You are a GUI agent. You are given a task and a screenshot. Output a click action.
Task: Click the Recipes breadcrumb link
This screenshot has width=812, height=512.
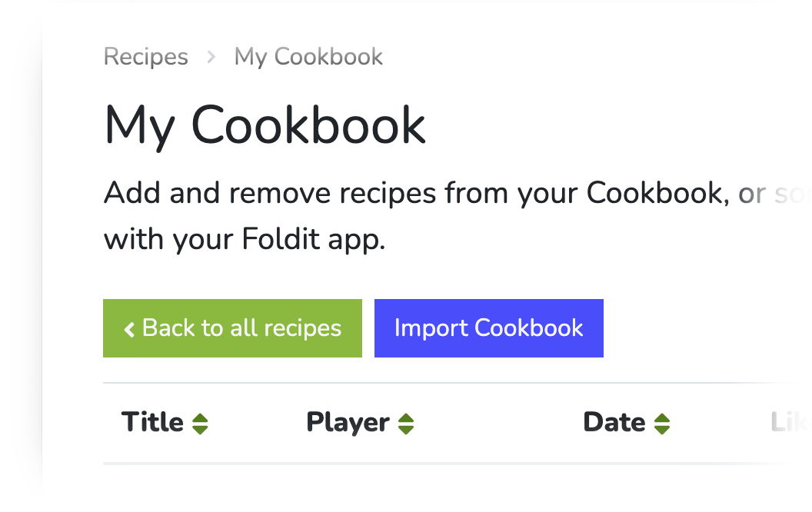[145, 57]
